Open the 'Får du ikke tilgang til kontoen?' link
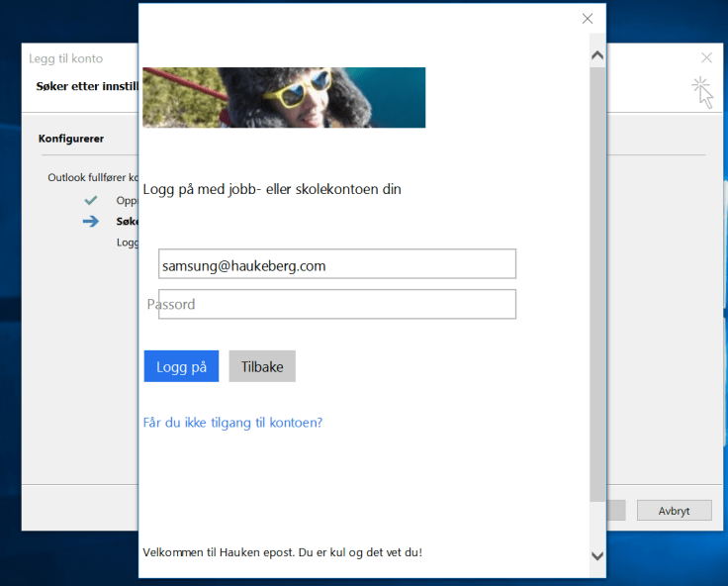Image resolution: width=728 pixels, height=586 pixels. click(232, 423)
